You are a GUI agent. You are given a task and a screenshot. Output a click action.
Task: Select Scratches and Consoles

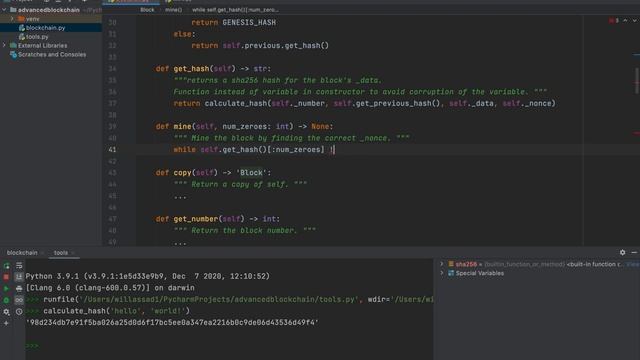coord(52,55)
